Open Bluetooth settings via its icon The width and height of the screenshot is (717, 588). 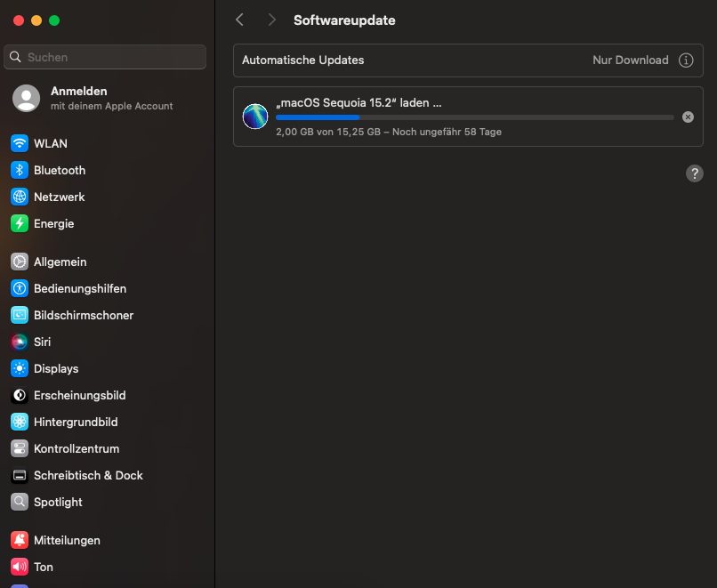coord(20,170)
